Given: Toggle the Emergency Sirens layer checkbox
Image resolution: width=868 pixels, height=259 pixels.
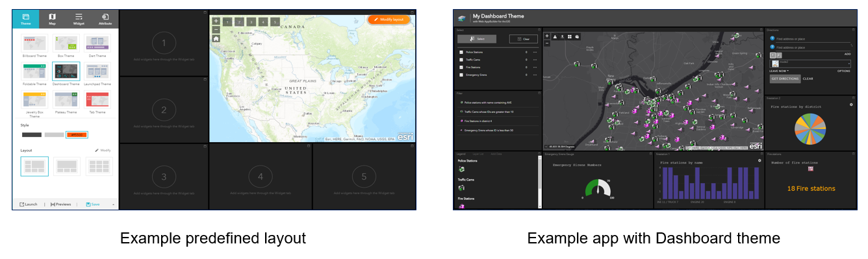Looking at the screenshot, I should (461, 75).
